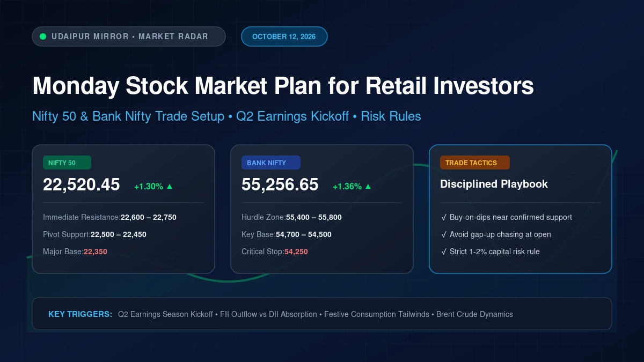Click the 54,700 – 54,500 base range
The width and height of the screenshot is (644, 362).
click(x=304, y=234)
